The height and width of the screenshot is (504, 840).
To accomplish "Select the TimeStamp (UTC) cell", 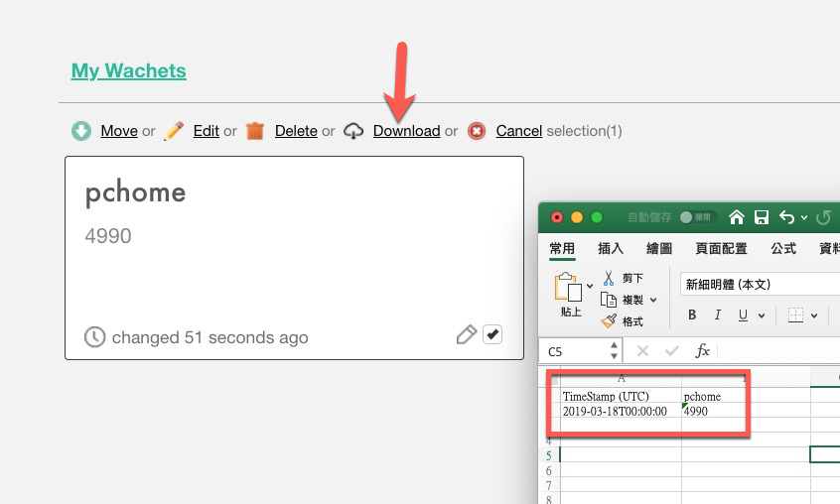I will [x=621, y=396].
